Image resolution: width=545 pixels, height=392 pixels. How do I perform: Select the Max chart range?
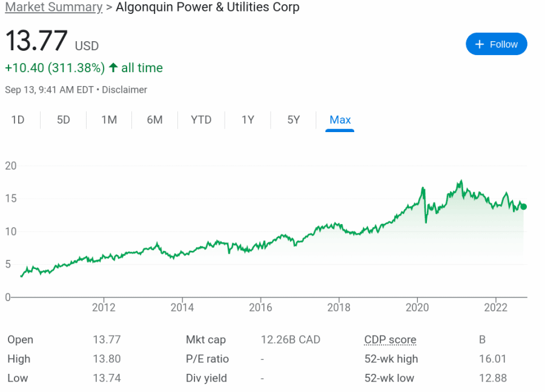coord(340,120)
